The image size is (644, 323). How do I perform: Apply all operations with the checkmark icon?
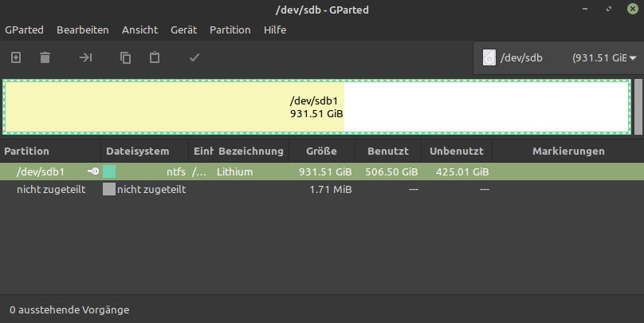pos(194,57)
